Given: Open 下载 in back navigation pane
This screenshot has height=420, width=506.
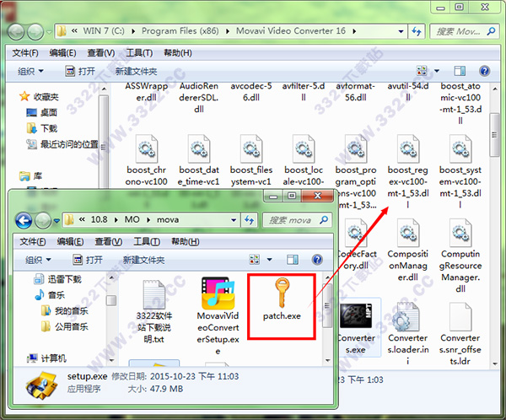Looking at the screenshot, I should (x=41, y=128).
